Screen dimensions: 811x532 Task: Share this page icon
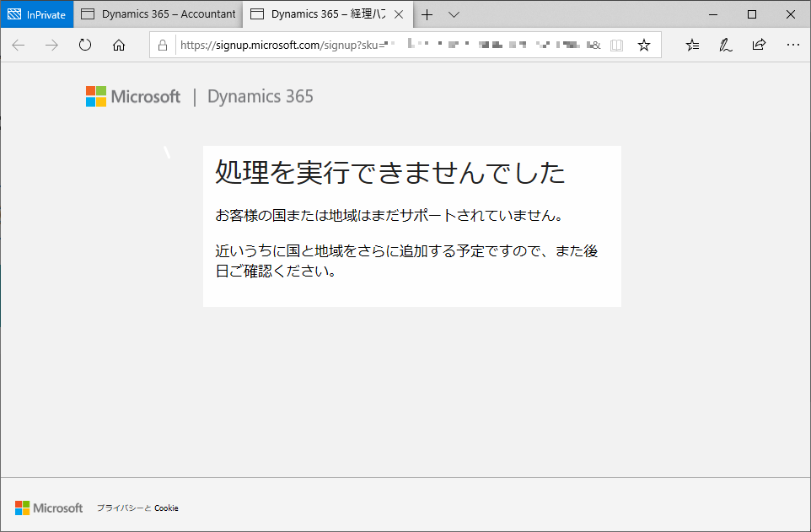click(x=759, y=45)
